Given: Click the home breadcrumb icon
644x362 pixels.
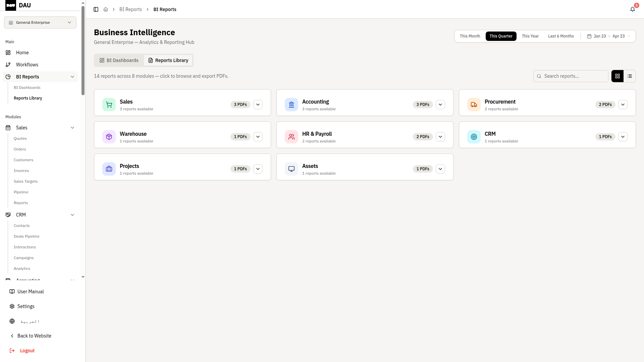Looking at the screenshot, I should [x=106, y=9].
